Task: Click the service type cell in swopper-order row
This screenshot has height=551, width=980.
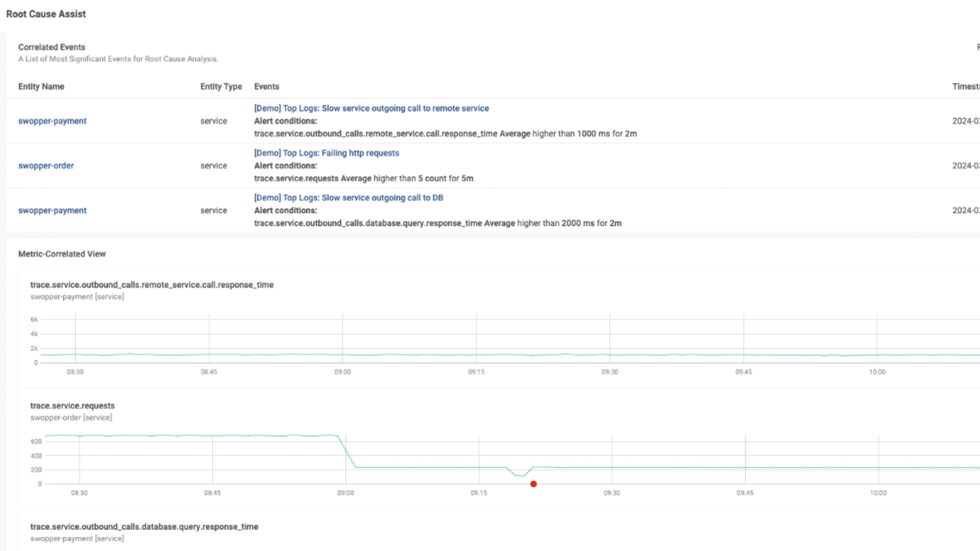Action: [214, 166]
